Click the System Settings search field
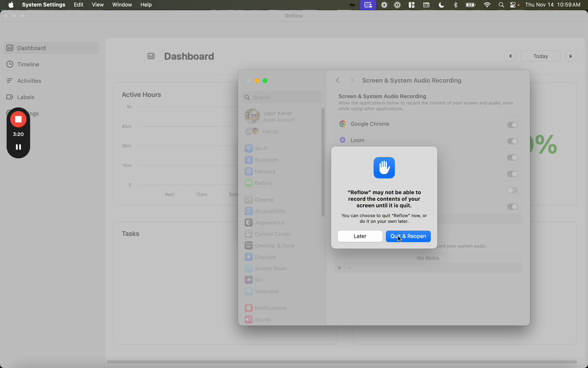 point(282,98)
